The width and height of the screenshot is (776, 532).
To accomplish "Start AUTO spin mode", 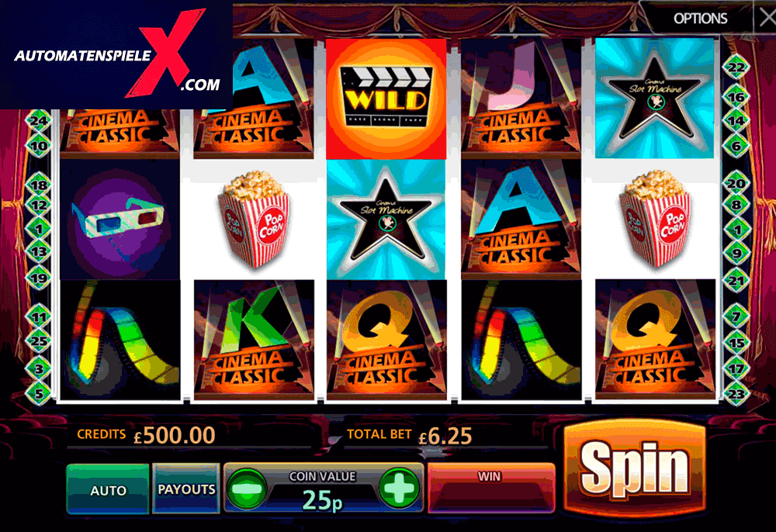I will pyautogui.click(x=108, y=489).
